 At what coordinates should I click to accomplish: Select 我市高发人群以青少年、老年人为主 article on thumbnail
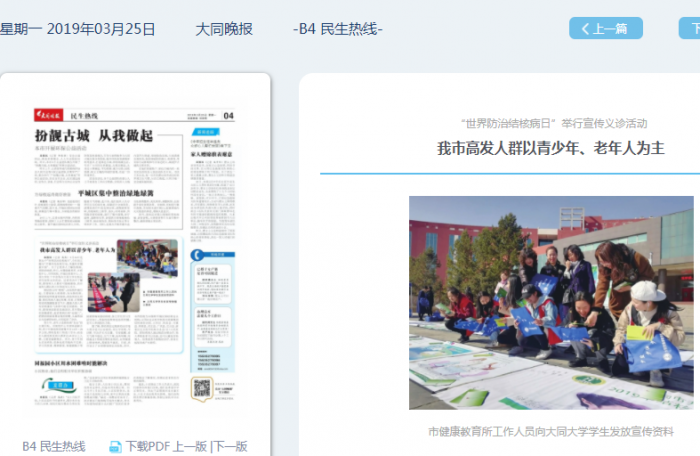108,295
